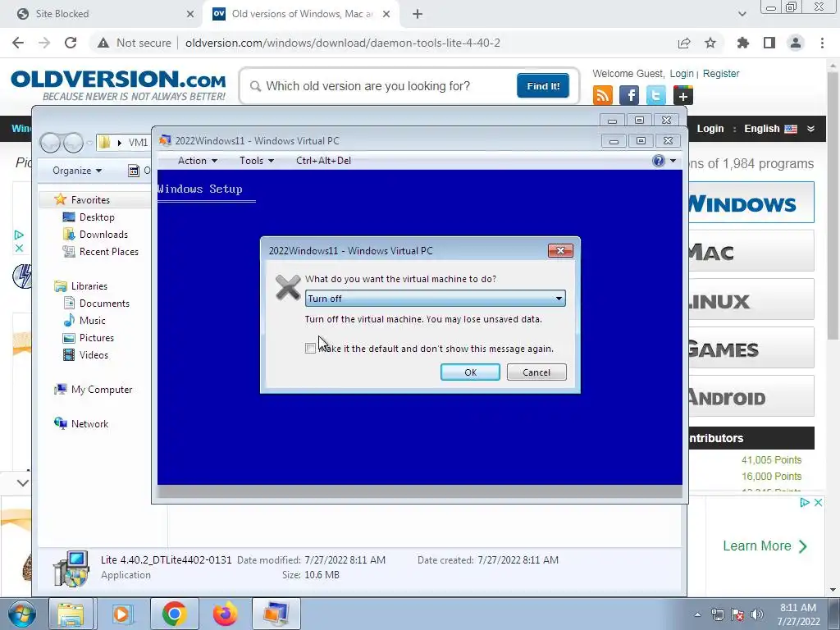Select the Android category button
Screen dimensions: 840x630
coord(751,397)
